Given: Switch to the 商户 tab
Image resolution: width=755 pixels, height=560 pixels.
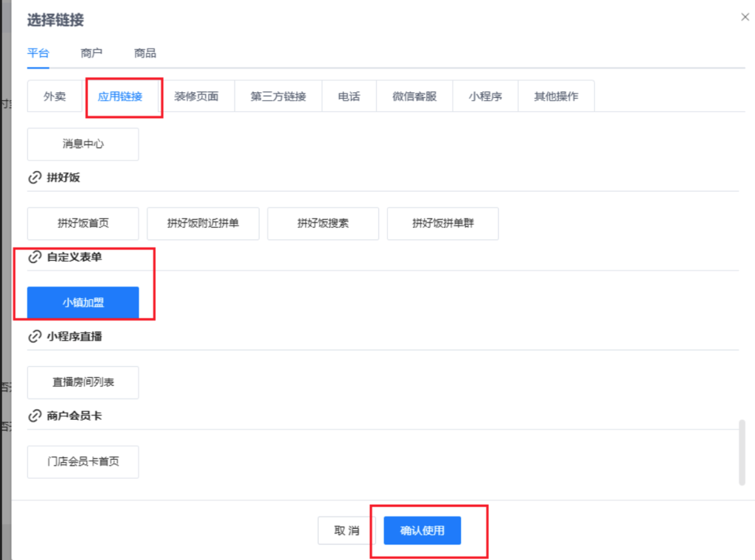Looking at the screenshot, I should click(91, 53).
